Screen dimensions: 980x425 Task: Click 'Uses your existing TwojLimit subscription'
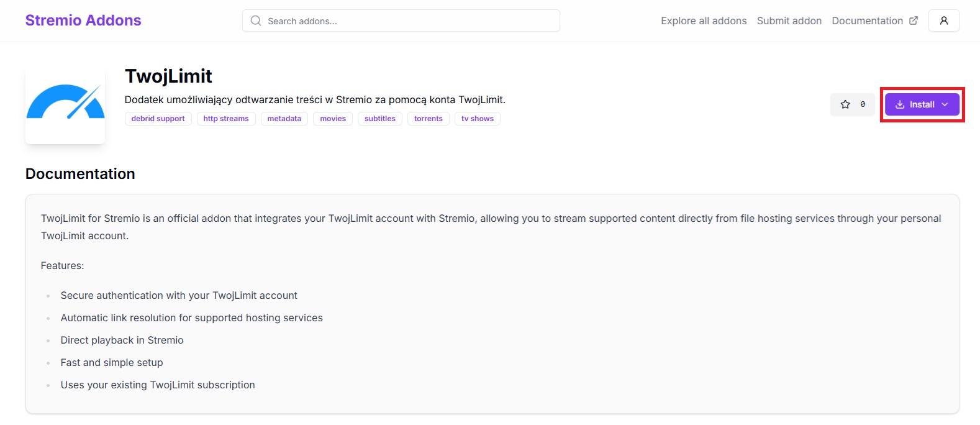pyautogui.click(x=158, y=385)
